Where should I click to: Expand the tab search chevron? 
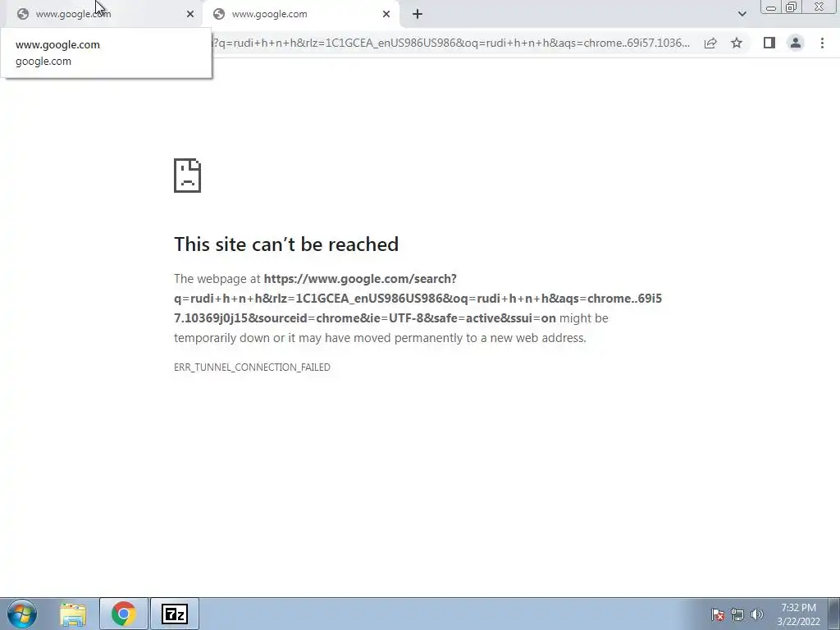742,14
